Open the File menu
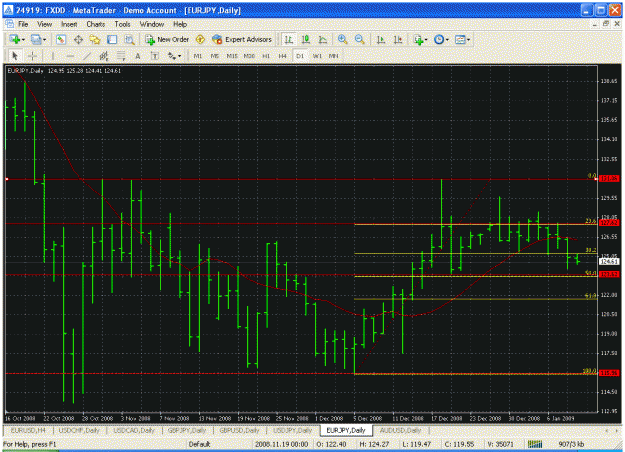Screen dimensions: 625x452 click(x=23, y=24)
